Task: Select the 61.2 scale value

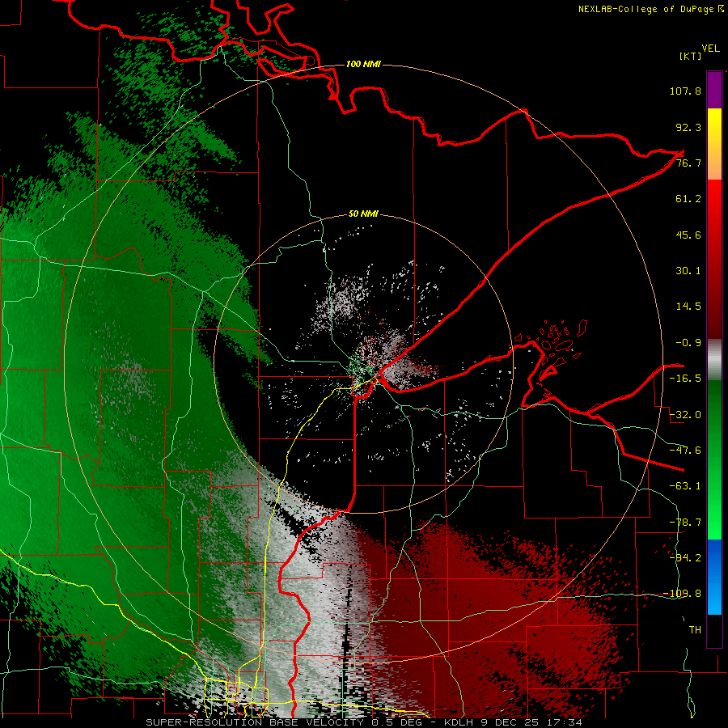Action: click(688, 199)
